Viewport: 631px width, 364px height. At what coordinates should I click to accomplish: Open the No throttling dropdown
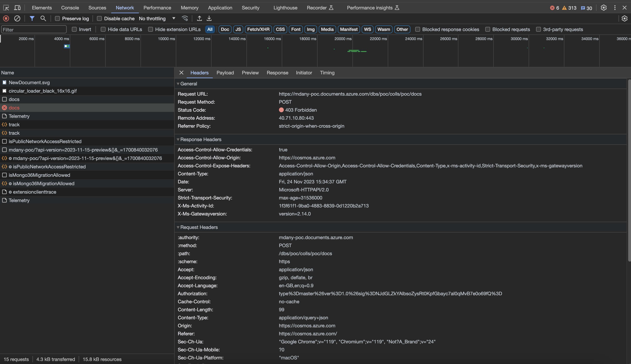[x=157, y=18]
